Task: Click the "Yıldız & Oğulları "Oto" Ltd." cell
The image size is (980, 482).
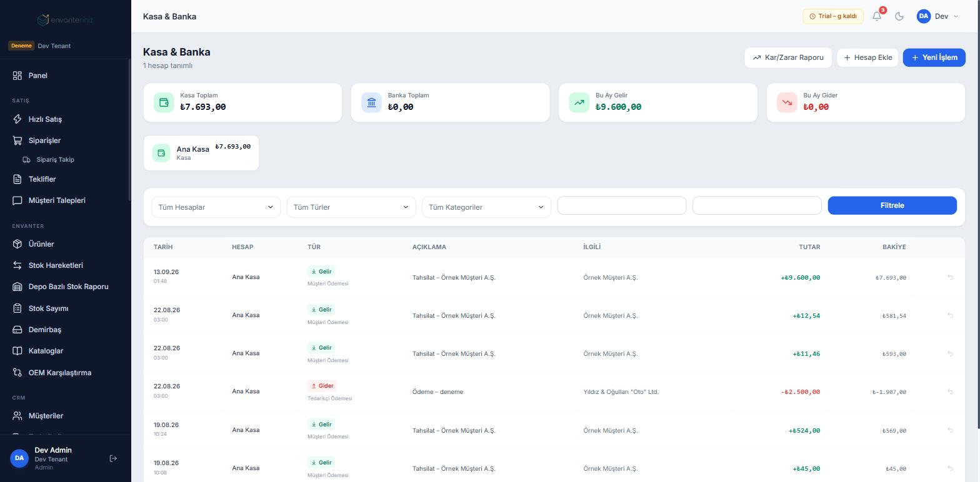Action: pyautogui.click(x=621, y=392)
